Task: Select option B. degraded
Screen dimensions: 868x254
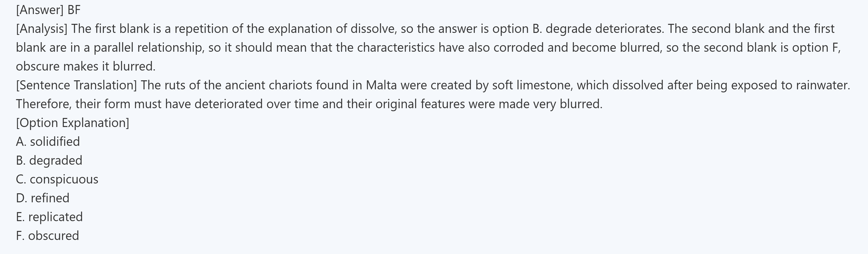Action: 49,161
